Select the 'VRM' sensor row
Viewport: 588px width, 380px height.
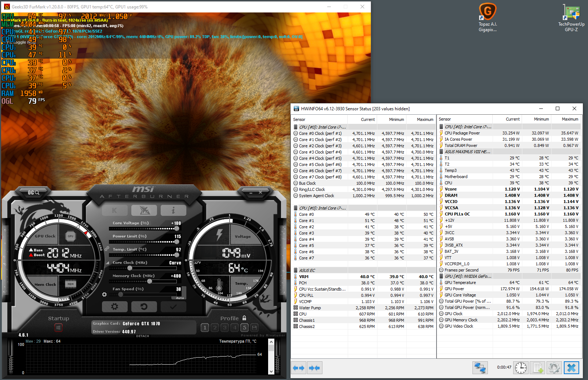tap(363, 277)
